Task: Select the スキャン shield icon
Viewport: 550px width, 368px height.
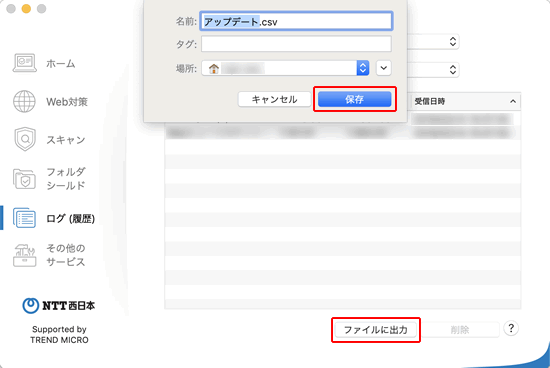Action: (x=25, y=139)
